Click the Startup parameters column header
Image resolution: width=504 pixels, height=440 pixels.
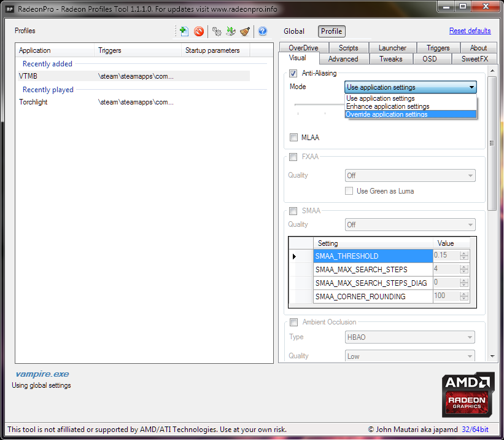[x=215, y=50]
